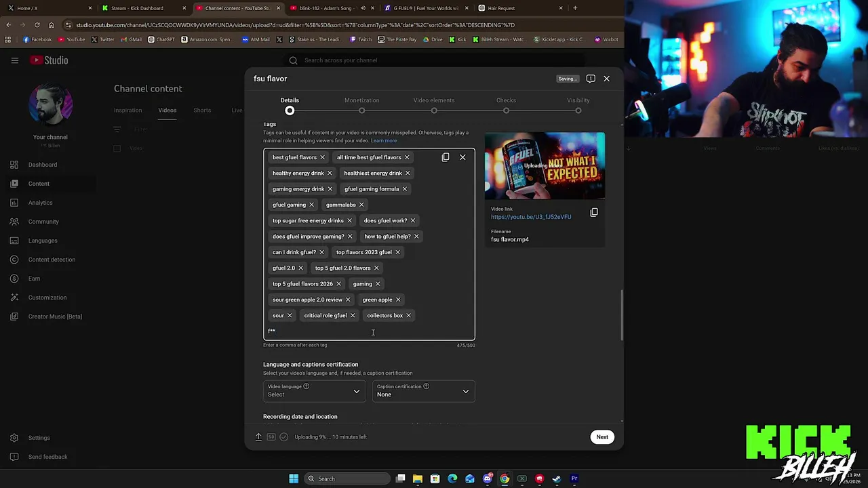This screenshot has height=488, width=868.
Task: Open File Explorer from the taskbar
Action: pyautogui.click(x=418, y=479)
